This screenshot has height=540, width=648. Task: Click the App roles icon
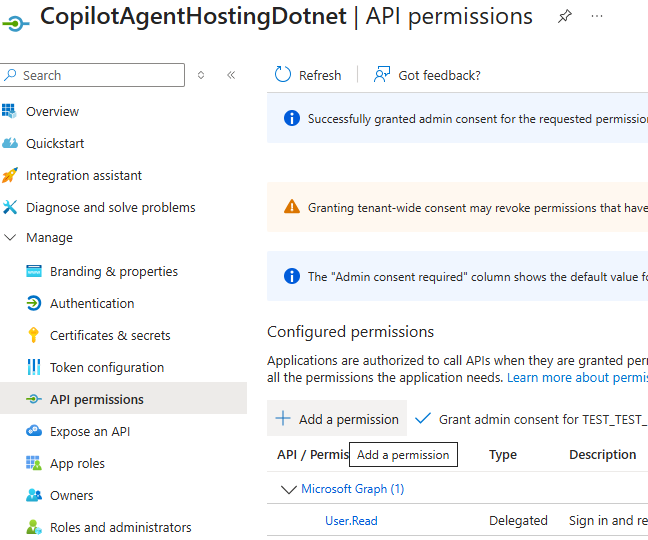pos(33,463)
